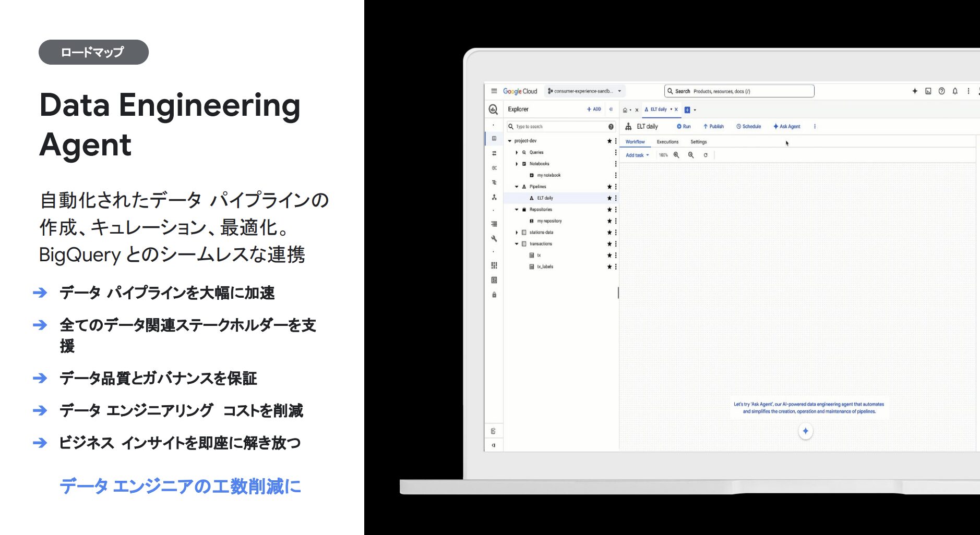Collapse the left navigation rail at bottom
The width and height of the screenshot is (980, 535).
coord(494,445)
